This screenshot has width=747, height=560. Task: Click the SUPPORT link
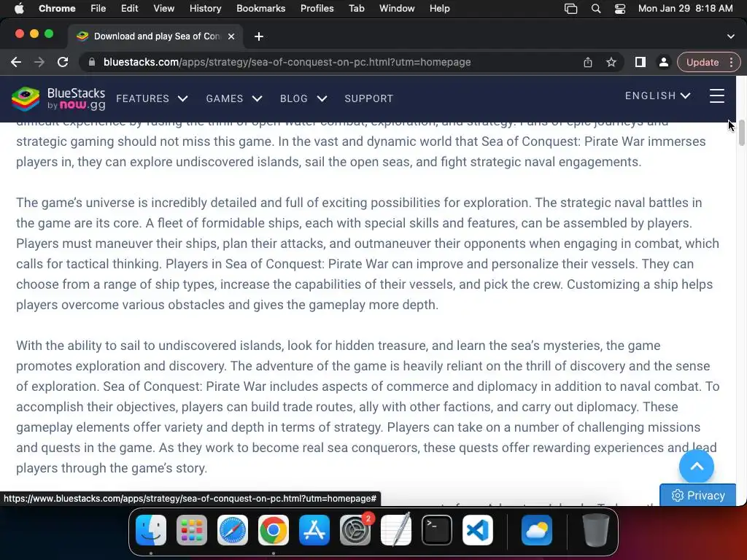click(368, 98)
